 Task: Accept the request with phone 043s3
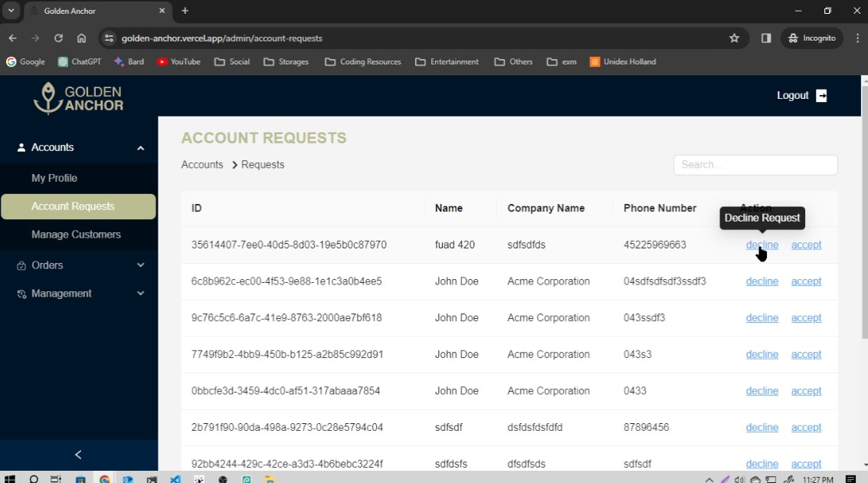(x=806, y=354)
